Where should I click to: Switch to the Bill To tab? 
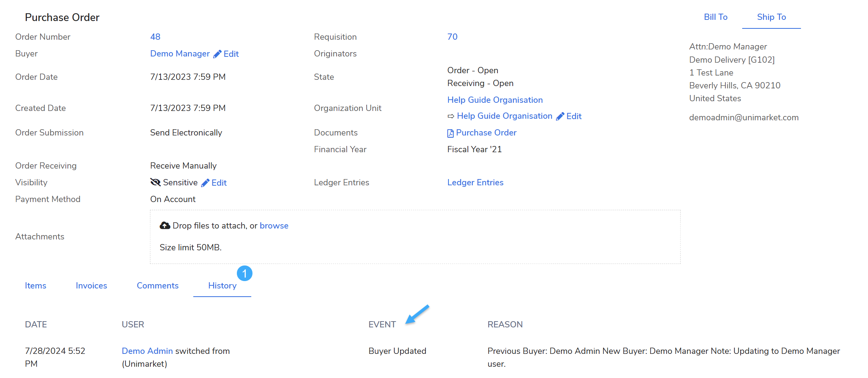715,17
